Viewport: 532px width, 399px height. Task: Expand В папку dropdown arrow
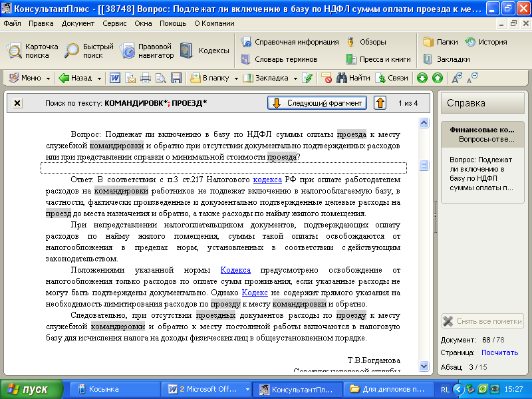236,78
